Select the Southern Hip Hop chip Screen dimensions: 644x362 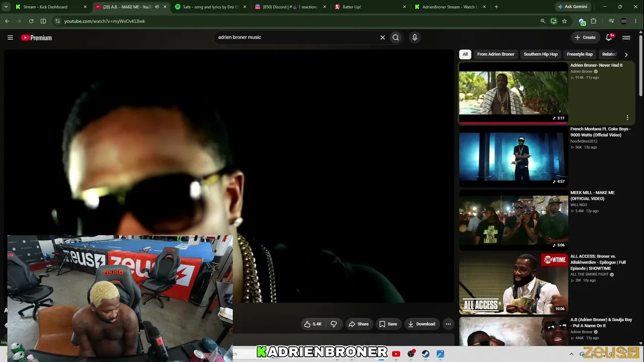[540, 54]
